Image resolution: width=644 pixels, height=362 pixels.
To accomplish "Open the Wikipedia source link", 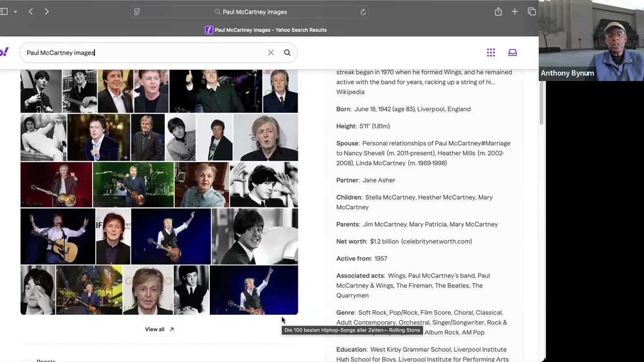I will [350, 92].
